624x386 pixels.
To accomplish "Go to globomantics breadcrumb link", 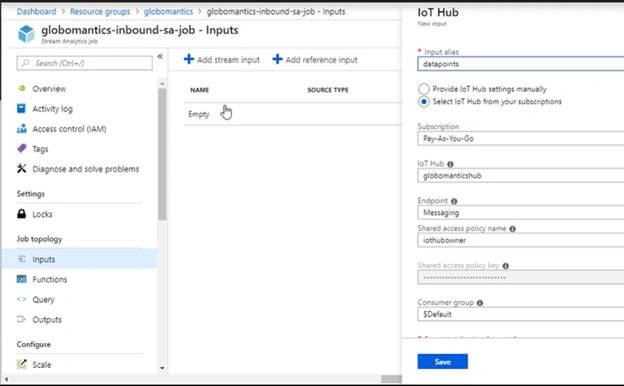I will click(168, 12).
